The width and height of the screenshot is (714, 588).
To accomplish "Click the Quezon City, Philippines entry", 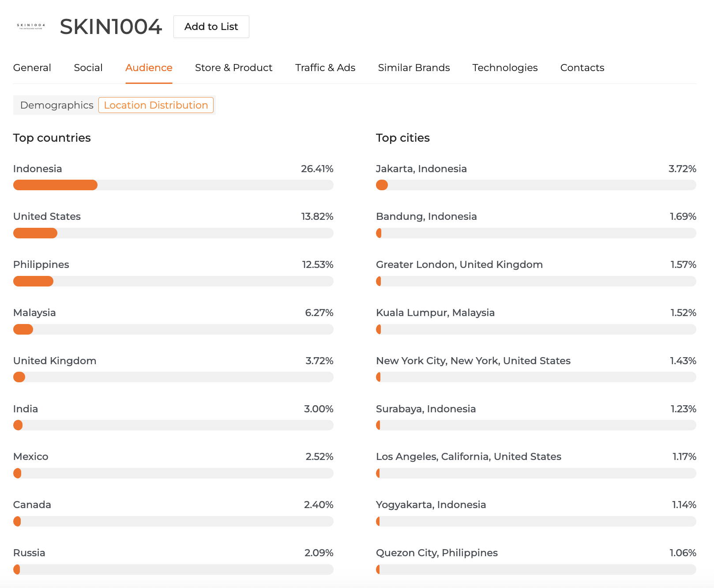I will 436,553.
